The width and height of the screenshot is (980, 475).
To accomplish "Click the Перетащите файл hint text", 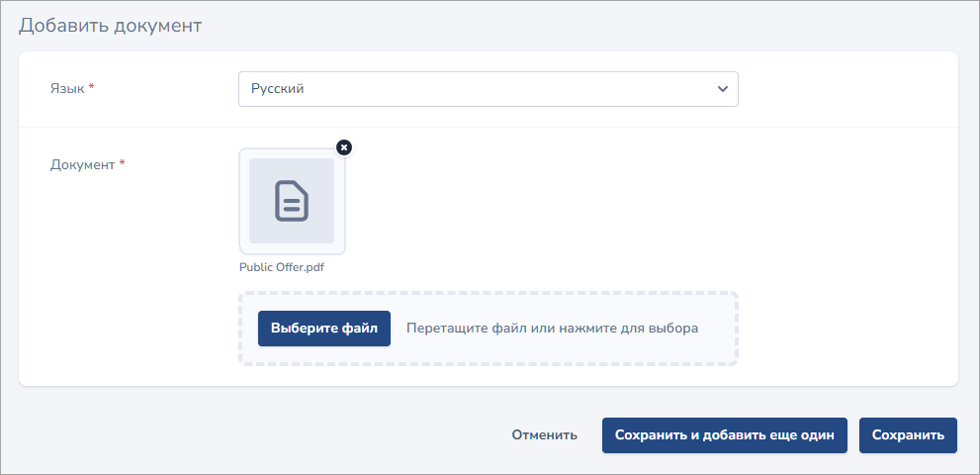I will pos(552,329).
